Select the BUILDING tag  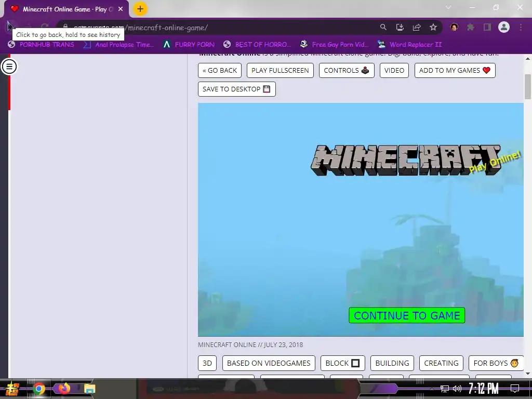point(392,363)
